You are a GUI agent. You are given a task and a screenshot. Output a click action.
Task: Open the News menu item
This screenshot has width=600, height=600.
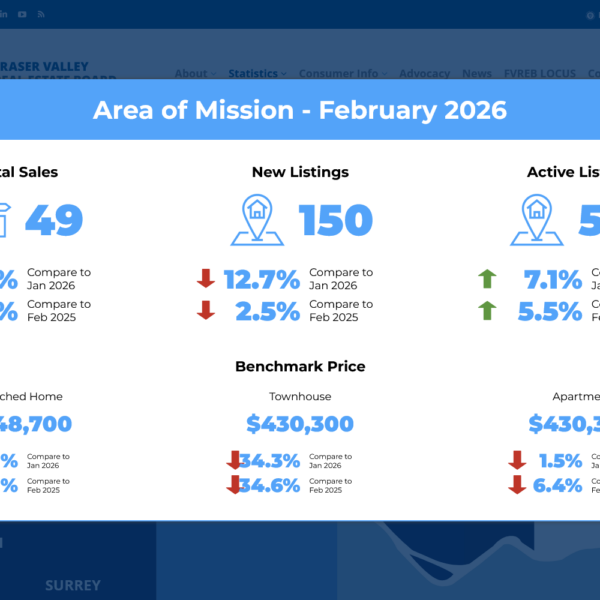(x=476, y=73)
